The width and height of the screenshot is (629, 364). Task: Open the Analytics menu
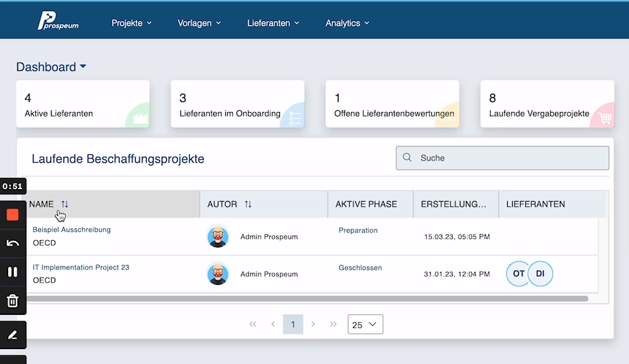347,23
